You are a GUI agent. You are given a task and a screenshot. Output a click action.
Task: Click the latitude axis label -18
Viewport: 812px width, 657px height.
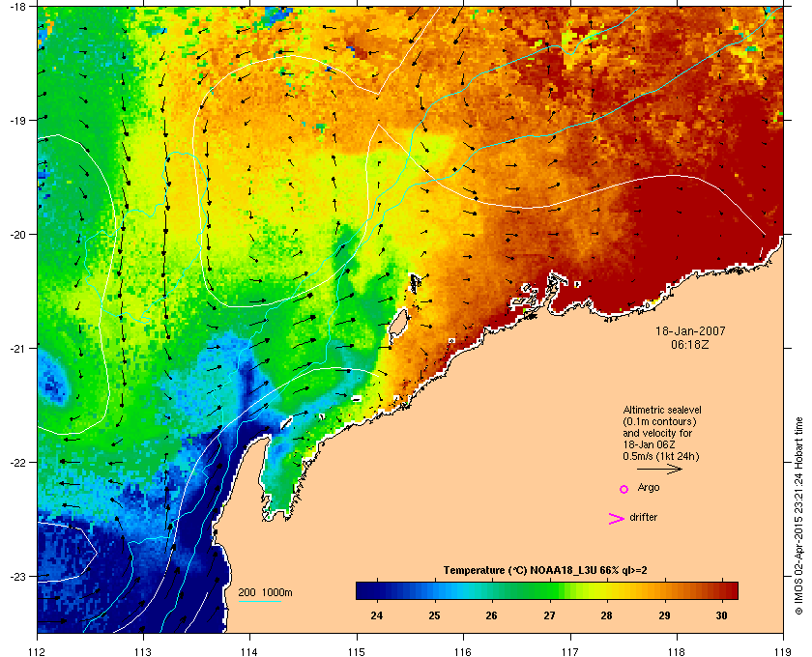(18, 6)
